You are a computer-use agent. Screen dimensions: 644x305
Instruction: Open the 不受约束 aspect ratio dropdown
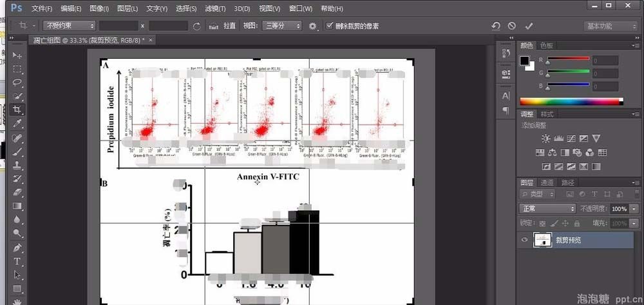pos(69,26)
